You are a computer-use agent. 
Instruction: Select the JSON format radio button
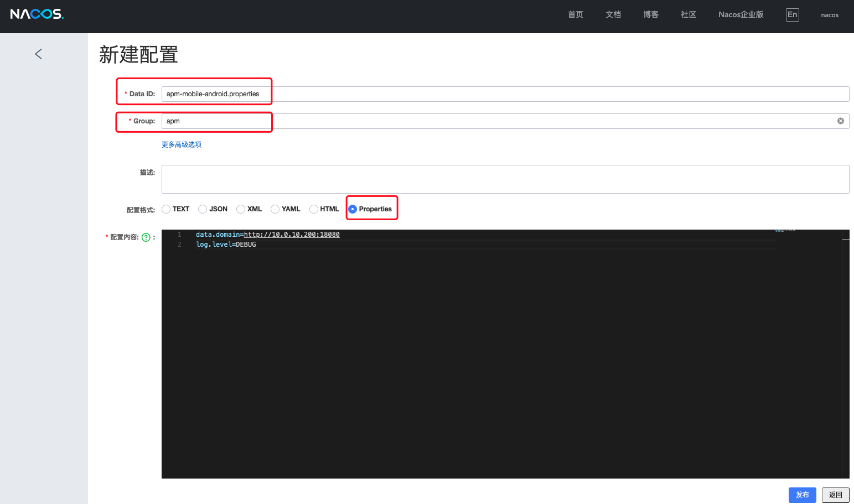point(203,209)
